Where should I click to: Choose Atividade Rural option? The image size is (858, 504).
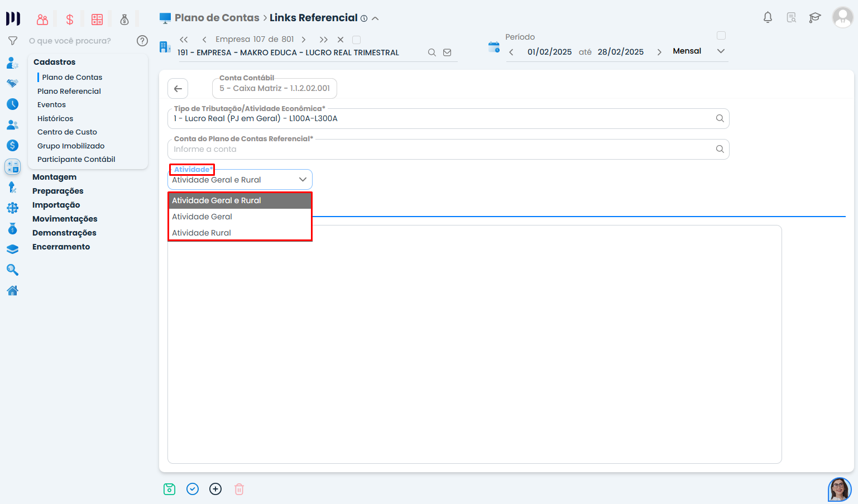[240, 233]
